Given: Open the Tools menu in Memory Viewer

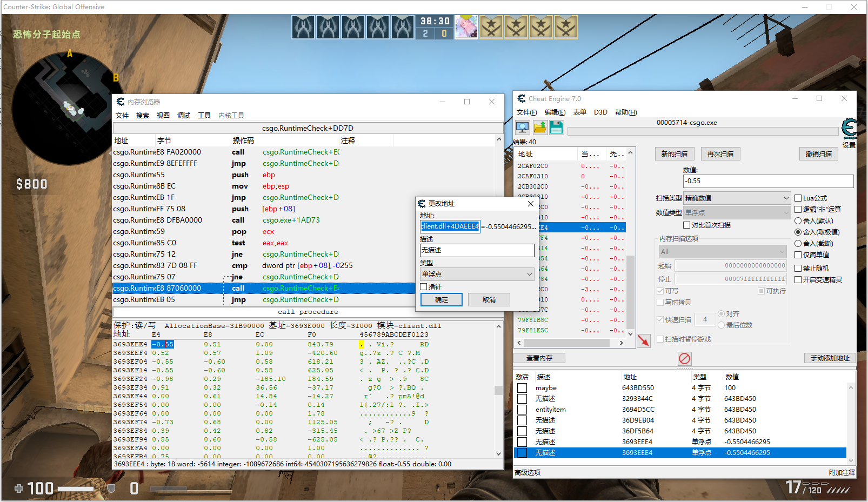Looking at the screenshot, I should pos(204,116).
